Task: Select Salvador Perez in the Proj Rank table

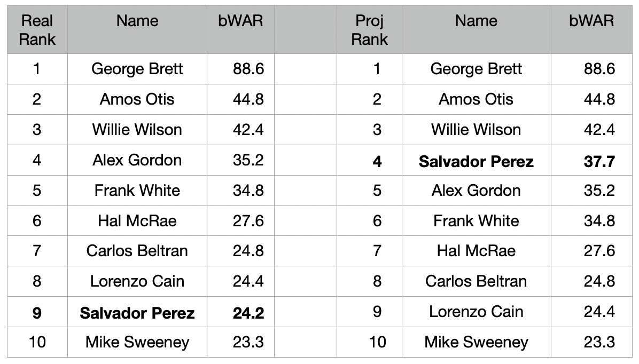Action: [x=476, y=161]
